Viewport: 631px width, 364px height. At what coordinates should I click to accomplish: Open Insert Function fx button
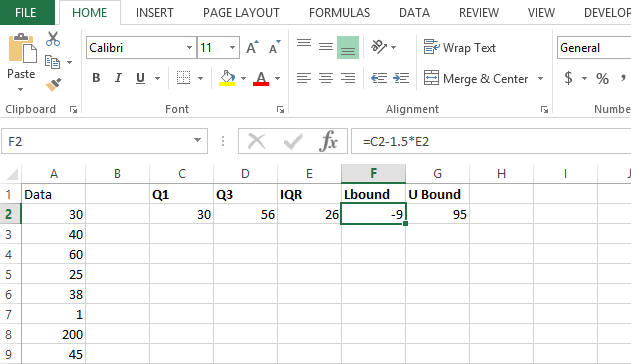(x=328, y=141)
